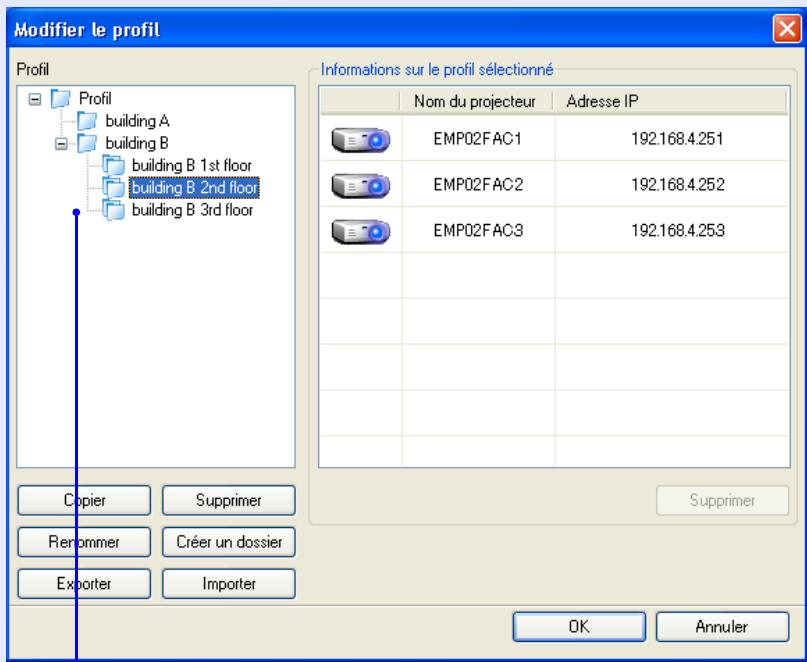
Task: Click the Exporter button
Action: pyautogui.click(x=84, y=584)
